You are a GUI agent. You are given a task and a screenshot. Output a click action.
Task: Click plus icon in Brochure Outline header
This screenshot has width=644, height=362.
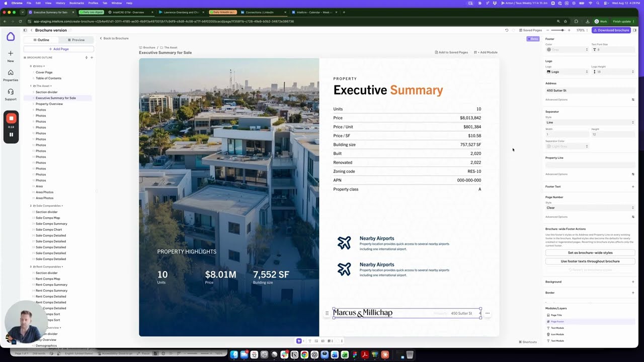click(92, 57)
